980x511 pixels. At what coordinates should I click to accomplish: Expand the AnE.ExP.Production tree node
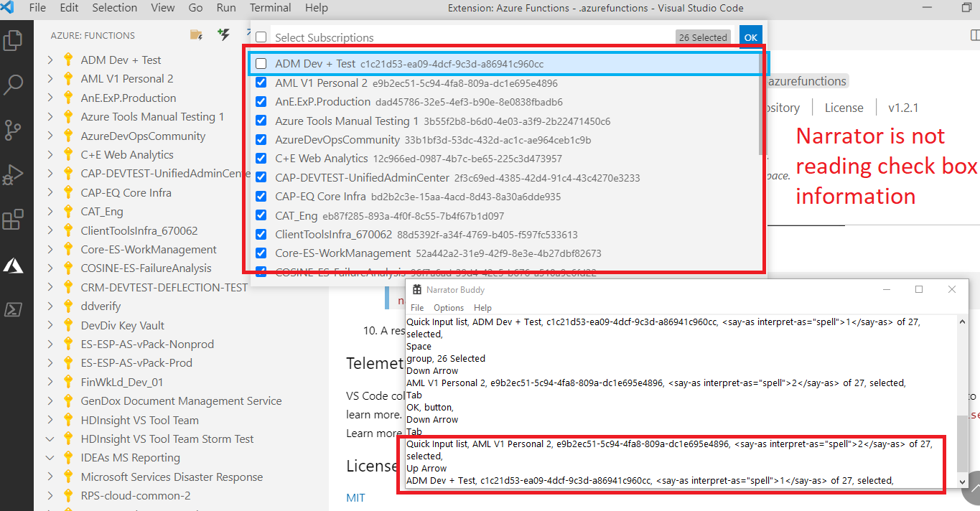[50, 98]
